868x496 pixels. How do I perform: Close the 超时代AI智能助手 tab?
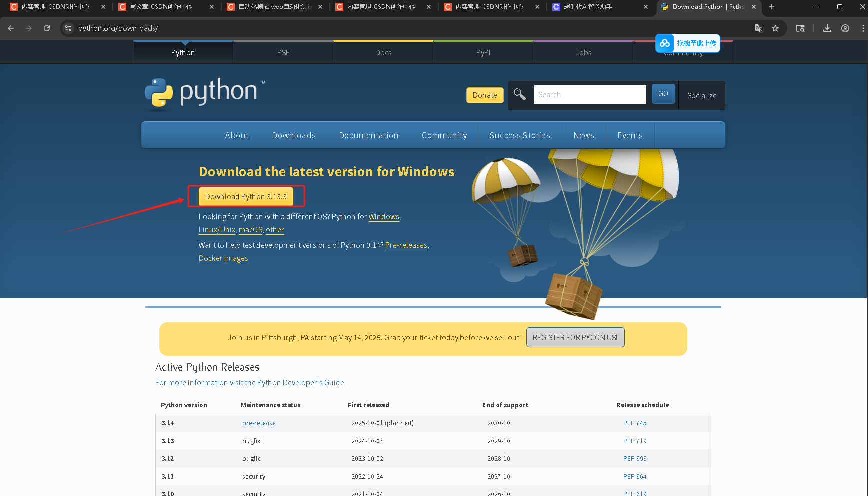(x=646, y=7)
